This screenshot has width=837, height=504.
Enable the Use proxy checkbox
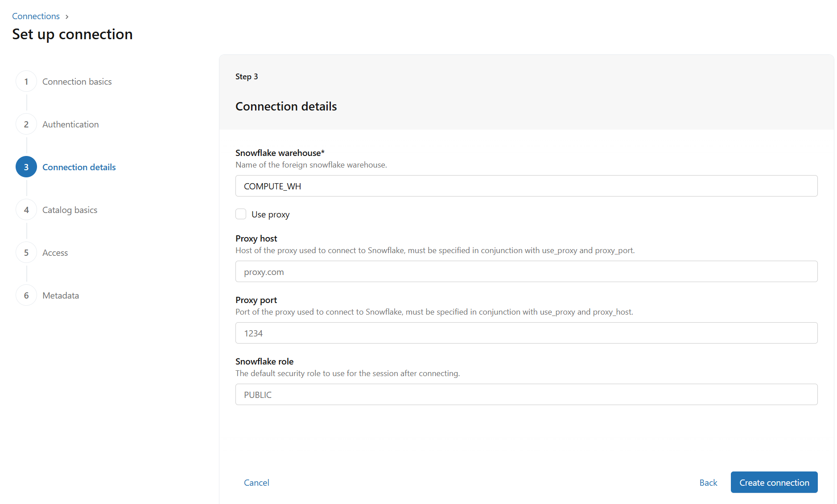coord(241,214)
